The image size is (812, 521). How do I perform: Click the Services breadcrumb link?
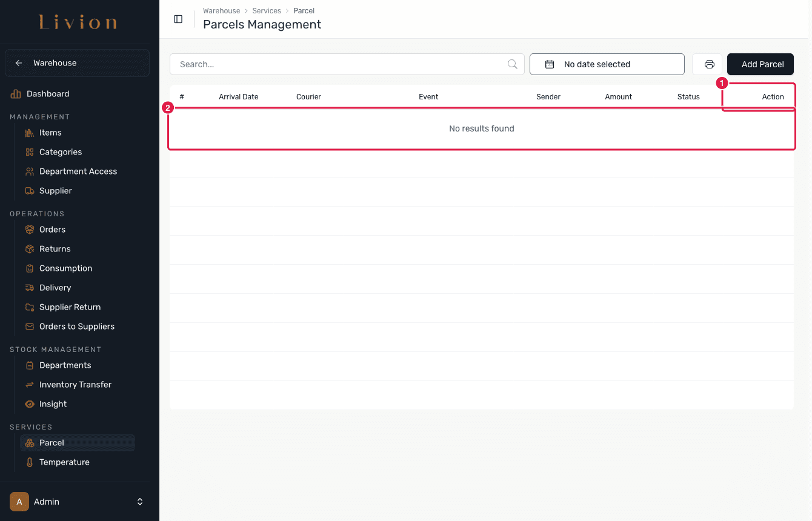[x=267, y=11]
